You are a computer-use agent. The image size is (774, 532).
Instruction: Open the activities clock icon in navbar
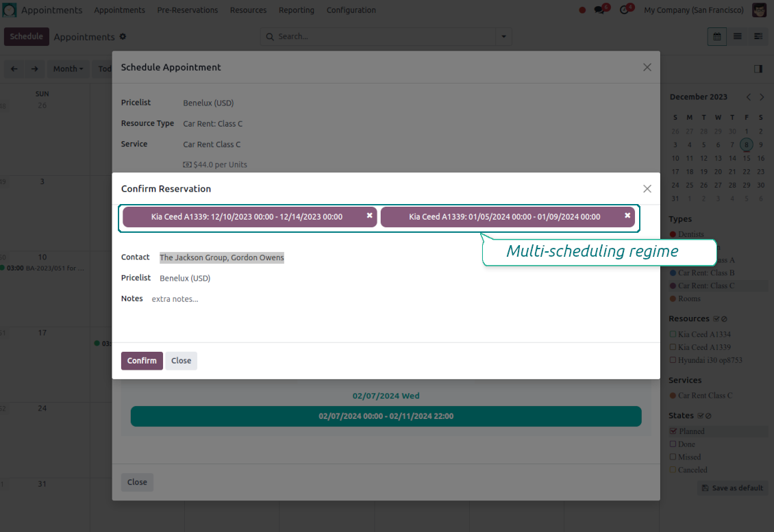[x=625, y=10]
